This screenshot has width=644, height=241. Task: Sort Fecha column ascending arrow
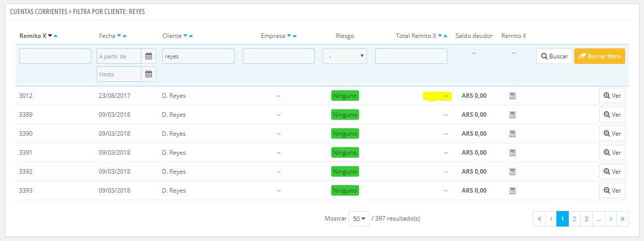pyautogui.click(x=125, y=36)
